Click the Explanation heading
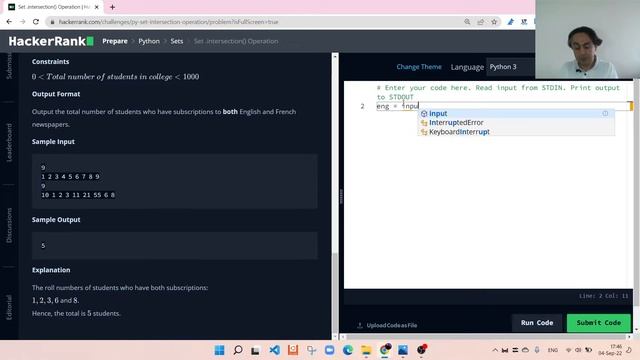The height and width of the screenshot is (360, 640). 51,270
